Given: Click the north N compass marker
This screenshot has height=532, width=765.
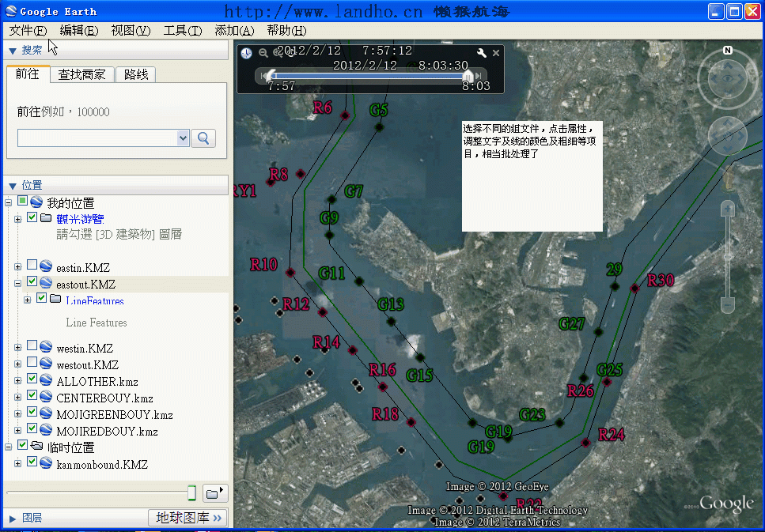Looking at the screenshot, I should (728, 51).
